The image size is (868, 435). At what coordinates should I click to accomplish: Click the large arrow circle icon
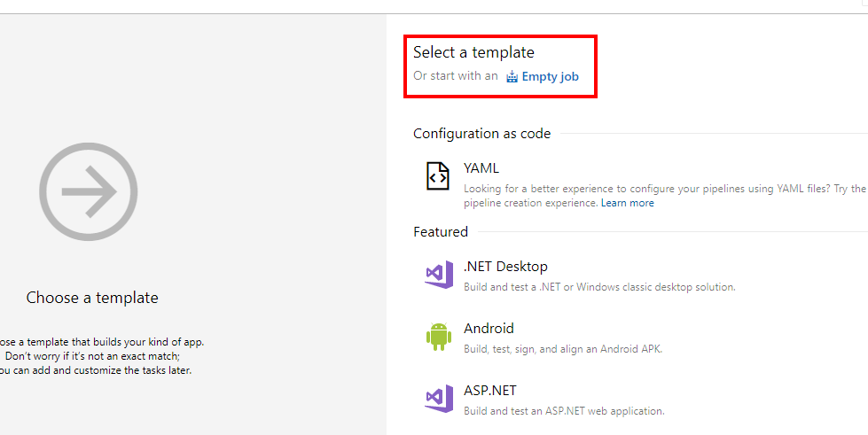(x=89, y=191)
